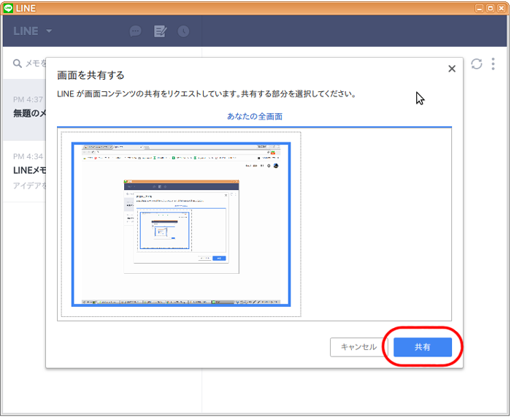Select the PM 4:37 untitled memo
This screenshot has height=420, width=511.
[25, 110]
